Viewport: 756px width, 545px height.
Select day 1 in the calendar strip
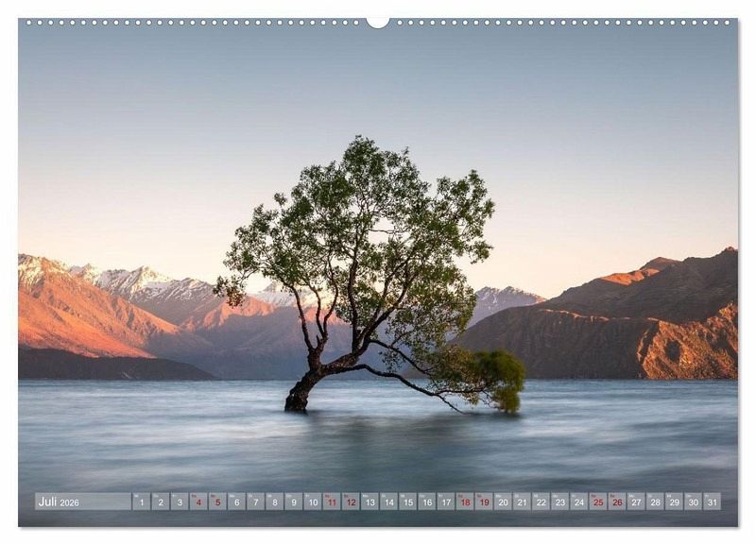tap(141, 502)
